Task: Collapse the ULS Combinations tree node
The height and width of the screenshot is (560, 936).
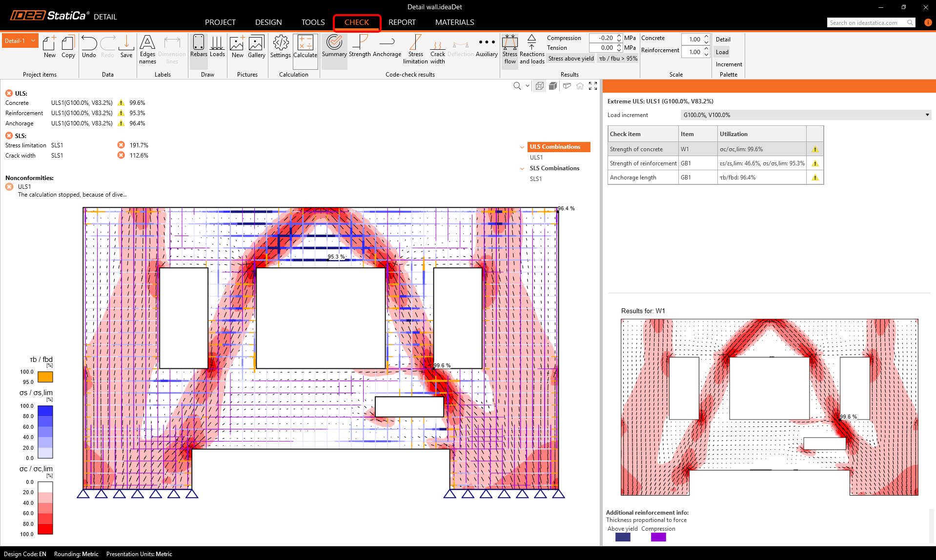Action: coord(522,147)
